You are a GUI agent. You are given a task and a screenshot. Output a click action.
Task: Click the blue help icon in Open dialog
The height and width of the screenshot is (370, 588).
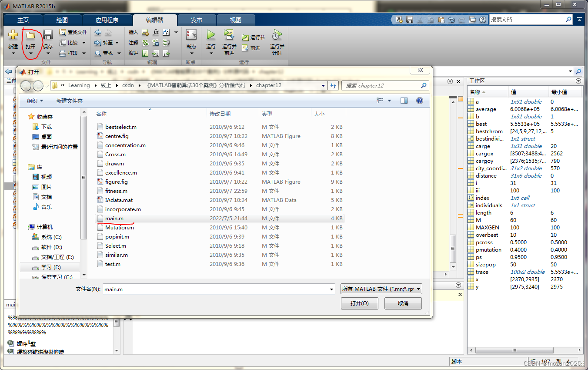(x=420, y=101)
